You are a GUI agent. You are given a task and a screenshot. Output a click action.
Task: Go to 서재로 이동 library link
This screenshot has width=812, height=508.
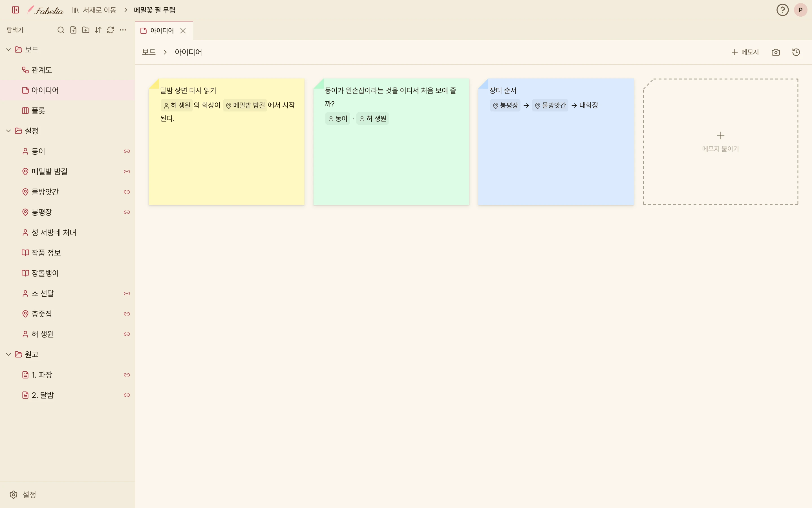pos(94,10)
